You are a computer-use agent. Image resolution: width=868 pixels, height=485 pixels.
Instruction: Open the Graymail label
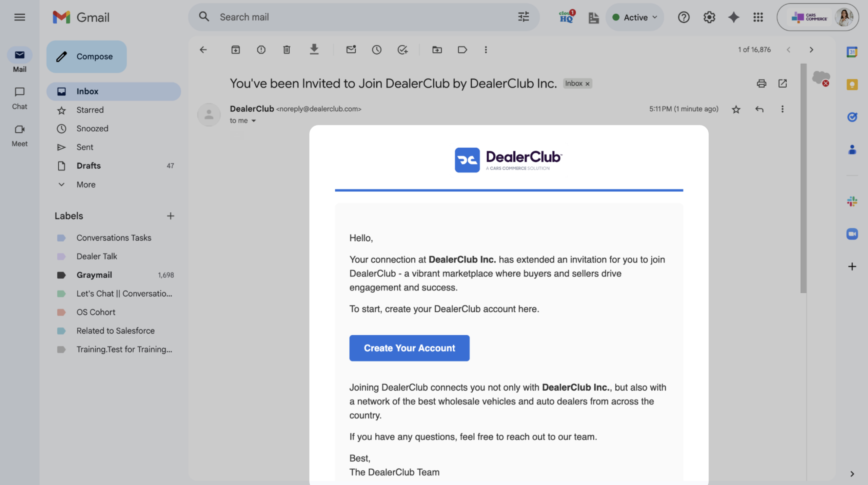pyautogui.click(x=114, y=275)
